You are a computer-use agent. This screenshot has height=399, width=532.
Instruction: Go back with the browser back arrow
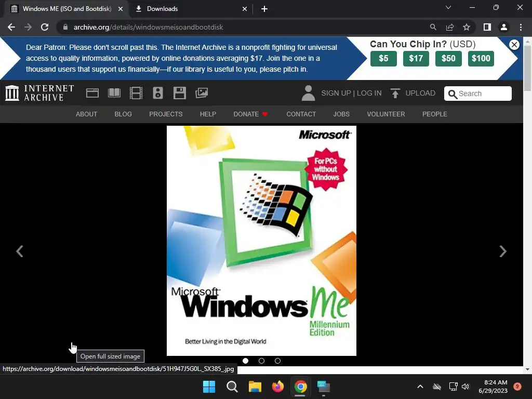(11, 27)
